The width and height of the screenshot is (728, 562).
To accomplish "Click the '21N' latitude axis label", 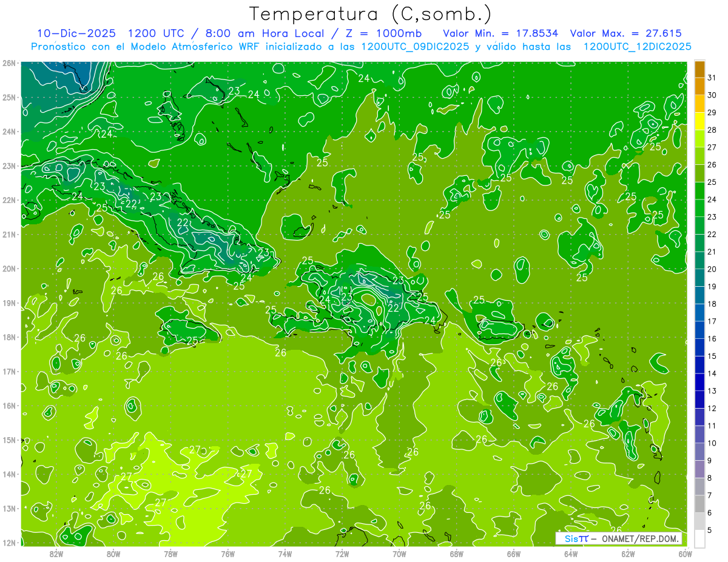I will point(9,234).
